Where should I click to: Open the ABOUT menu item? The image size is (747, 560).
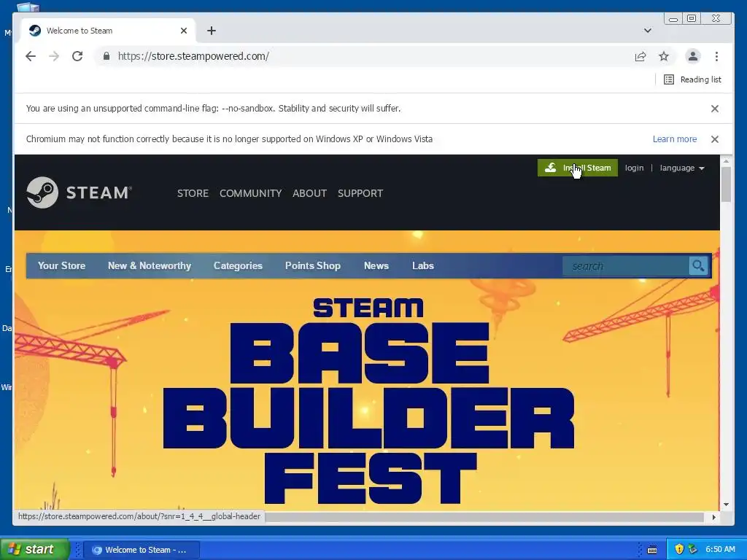309,193
